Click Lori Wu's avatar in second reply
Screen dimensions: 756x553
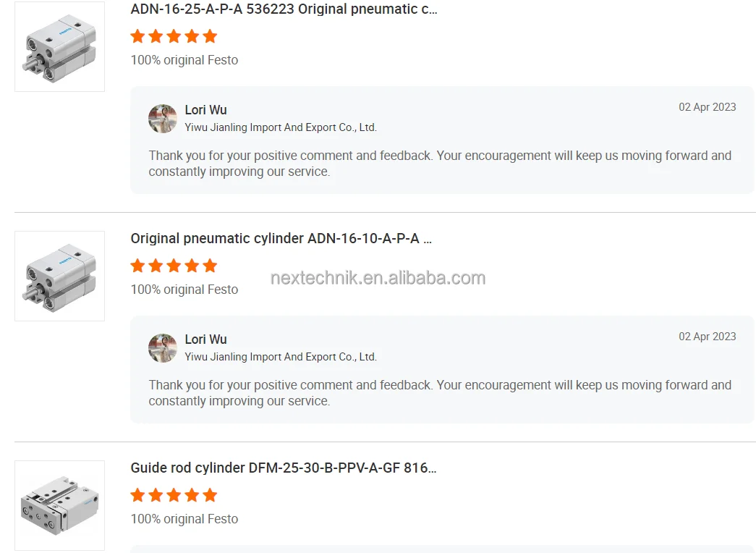(x=163, y=348)
